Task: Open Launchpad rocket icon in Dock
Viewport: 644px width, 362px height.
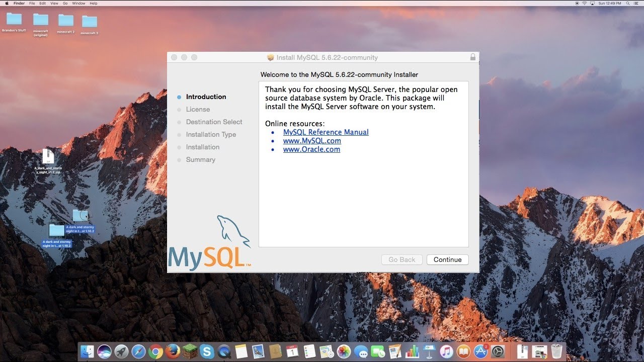Action: click(x=121, y=351)
